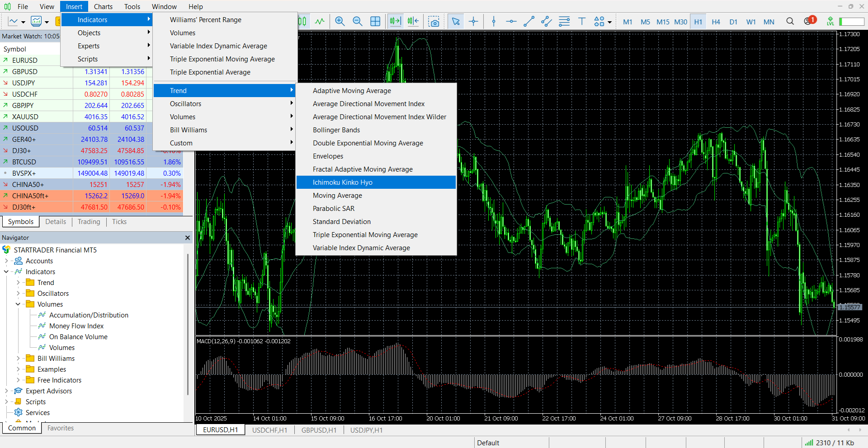Tile windows with grid icon
Screen dimensions: 868x448
click(x=375, y=21)
